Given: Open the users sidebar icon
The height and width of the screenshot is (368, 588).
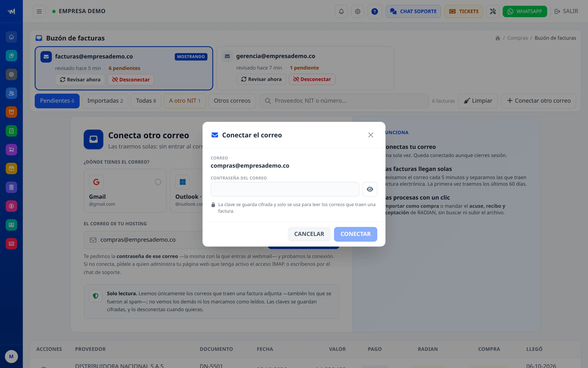Looking at the screenshot, I should pos(11,93).
